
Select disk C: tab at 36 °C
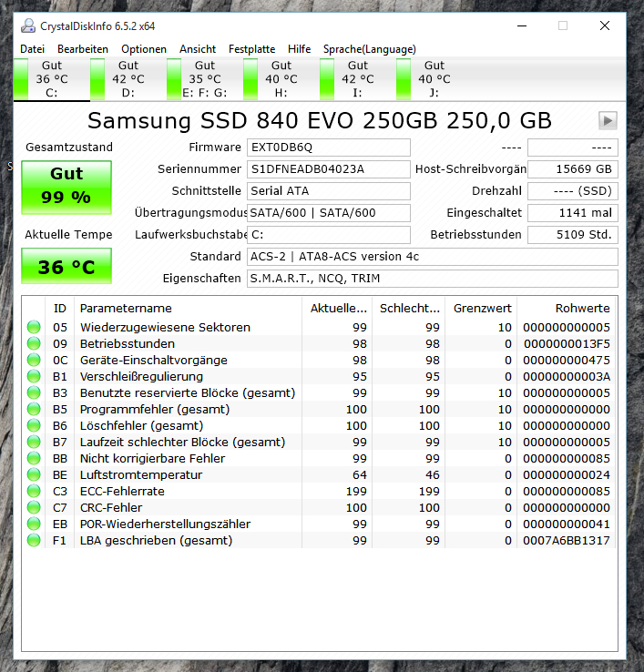[52, 79]
